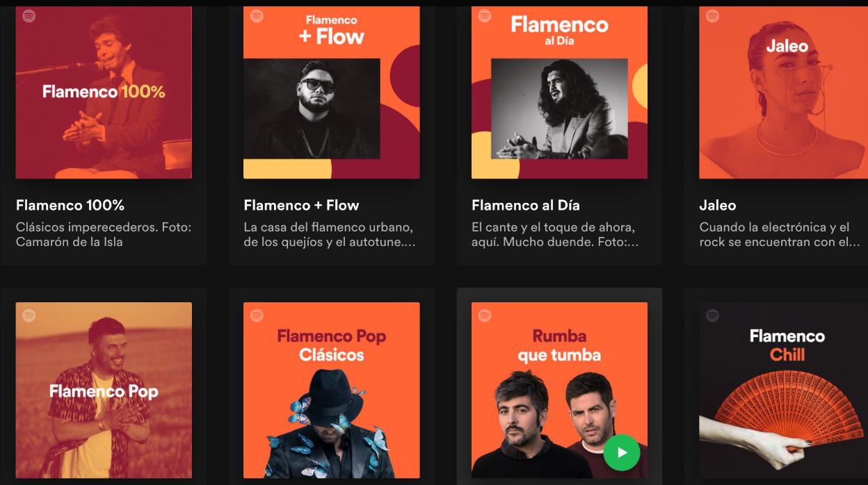Open the Flamenco al Día cover image
Image resolution: width=868 pixels, height=485 pixels.
(559, 92)
